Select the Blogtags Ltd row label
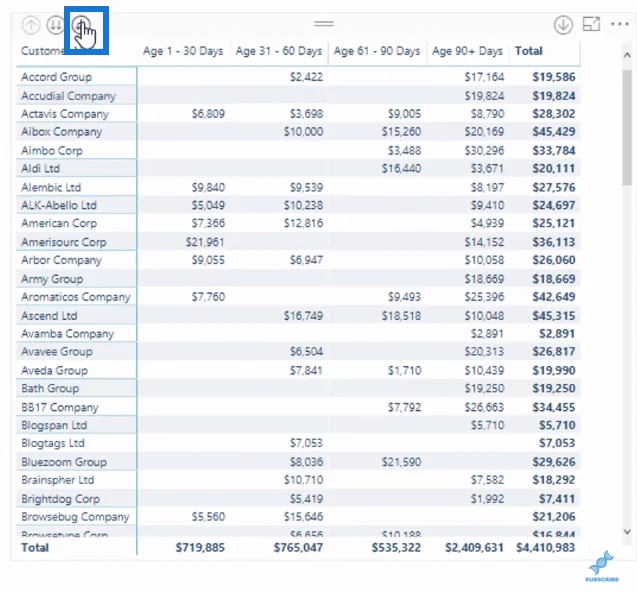Screen dimensions: 637x593 pos(53,443)
